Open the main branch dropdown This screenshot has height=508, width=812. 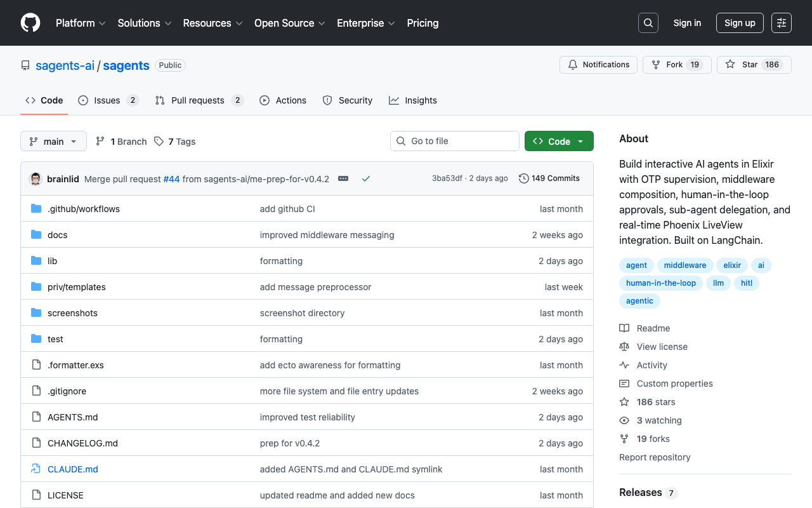(x=53, y=141)
